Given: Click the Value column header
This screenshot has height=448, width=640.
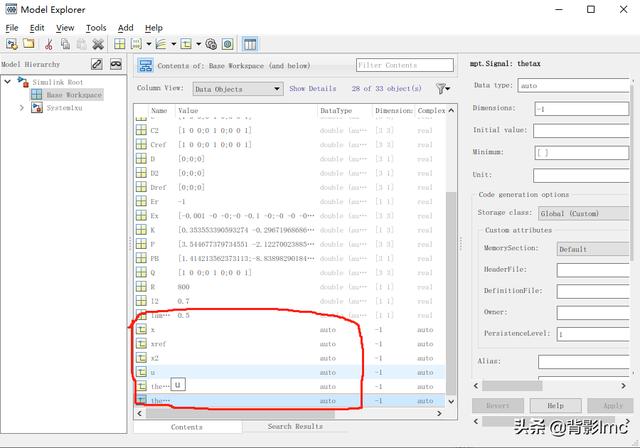Looking at the screenshot, I should 247,111.
